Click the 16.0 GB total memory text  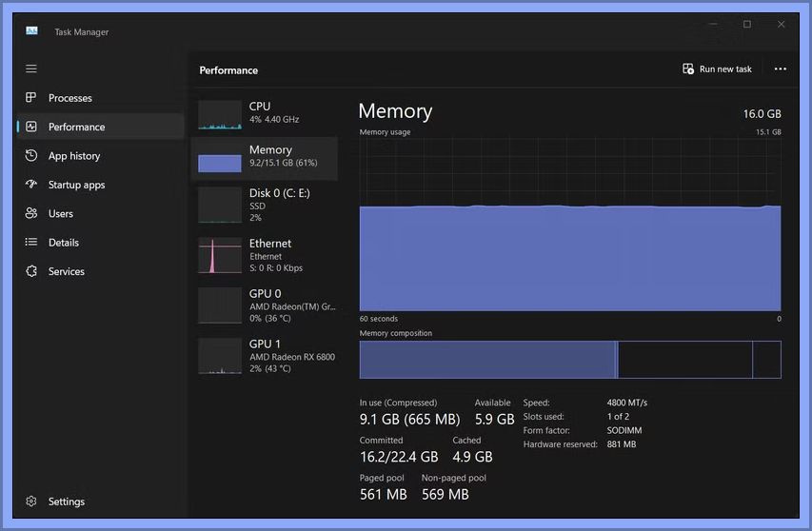click(x=762, y=114)
